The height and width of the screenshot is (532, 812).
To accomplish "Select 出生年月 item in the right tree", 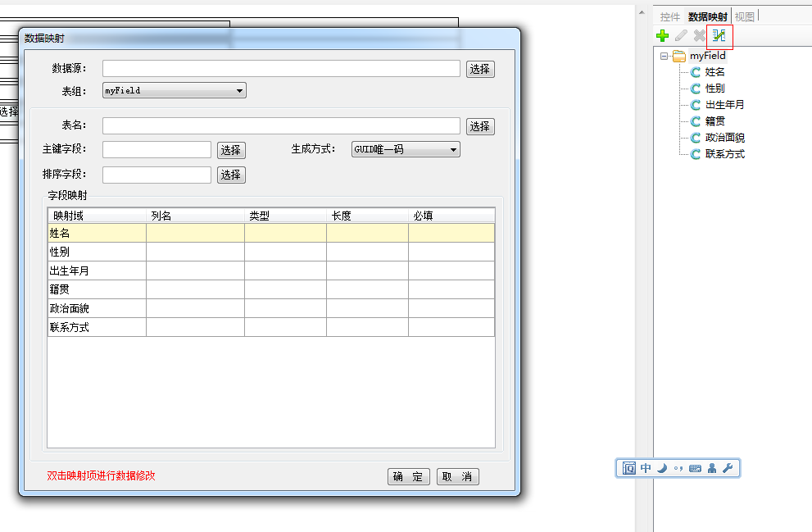I will click(x=724, y=105).
